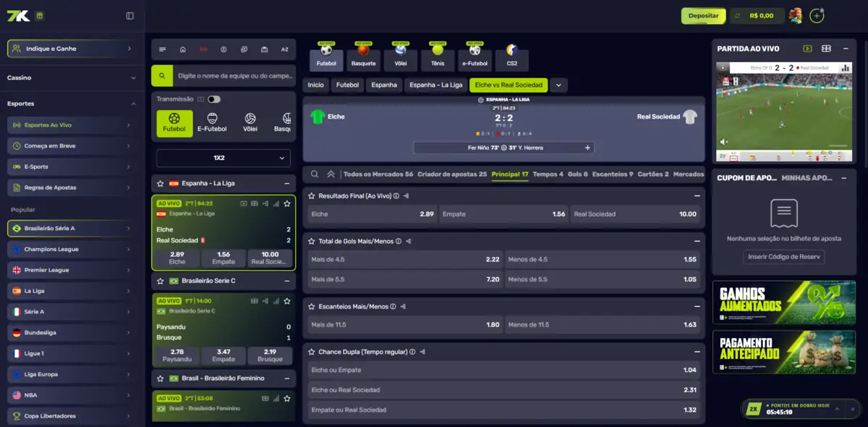Favorite the Paysandu vs Brusque match star
Screen dimensions: 868x427
287,300
